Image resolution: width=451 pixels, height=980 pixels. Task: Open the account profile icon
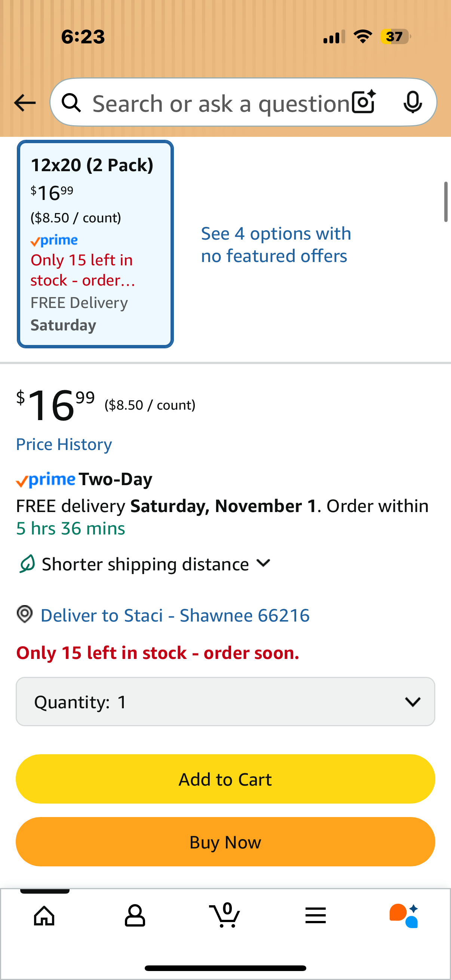[135, 915]
